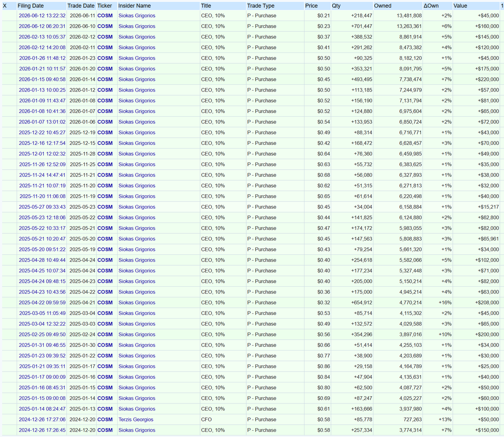
Task: Open filing dated 2026-06-12 13:22:32
Action: pyautogui.click(x=42, y=16)
